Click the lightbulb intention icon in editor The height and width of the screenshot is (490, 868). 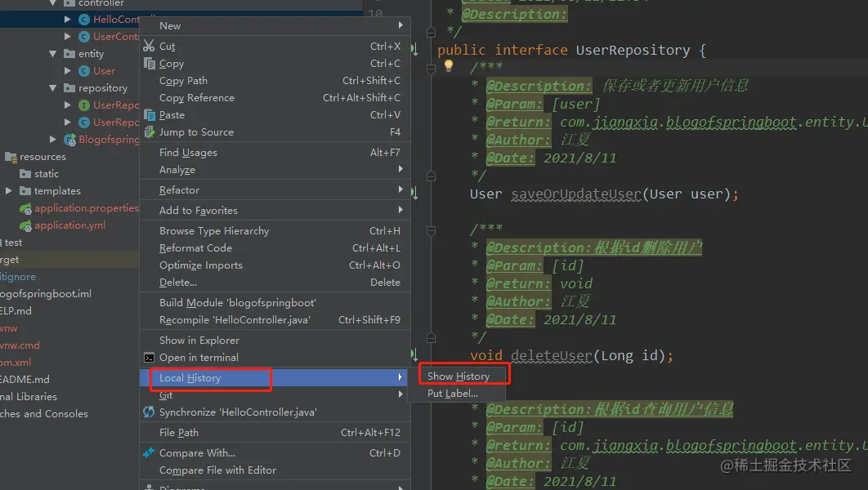point(449,66)
